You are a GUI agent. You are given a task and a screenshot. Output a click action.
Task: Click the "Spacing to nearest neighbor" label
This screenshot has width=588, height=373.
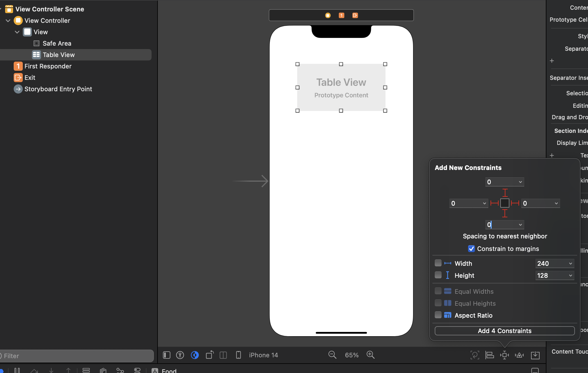pos(505,236)
